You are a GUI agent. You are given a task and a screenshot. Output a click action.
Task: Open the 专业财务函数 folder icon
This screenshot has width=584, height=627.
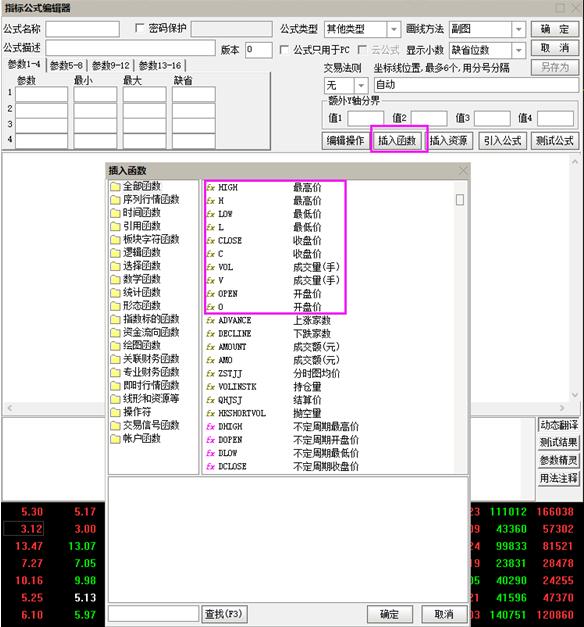point(116,372)
